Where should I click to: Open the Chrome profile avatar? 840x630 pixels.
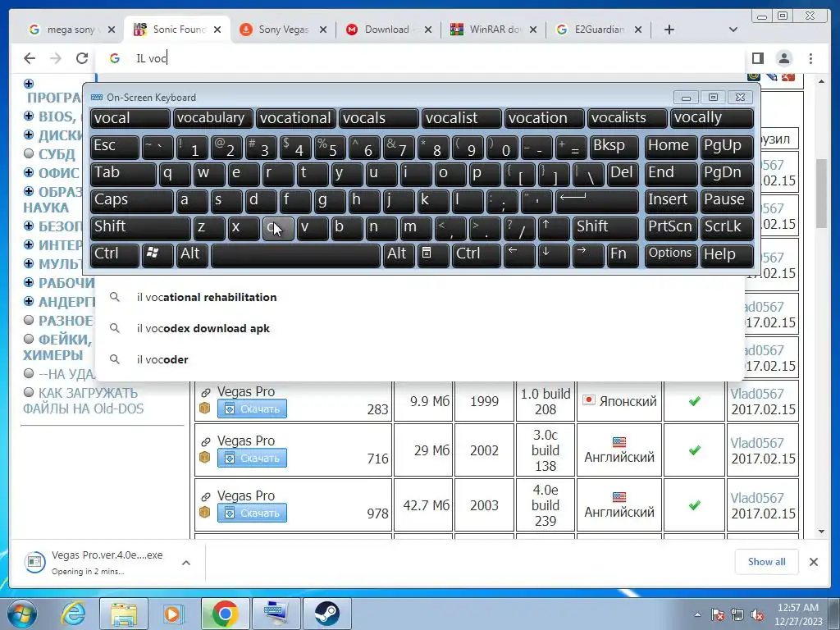784,58
